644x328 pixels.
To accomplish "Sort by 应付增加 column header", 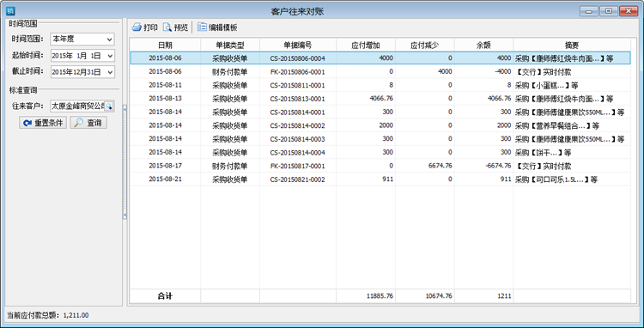I will click(366, 46).
